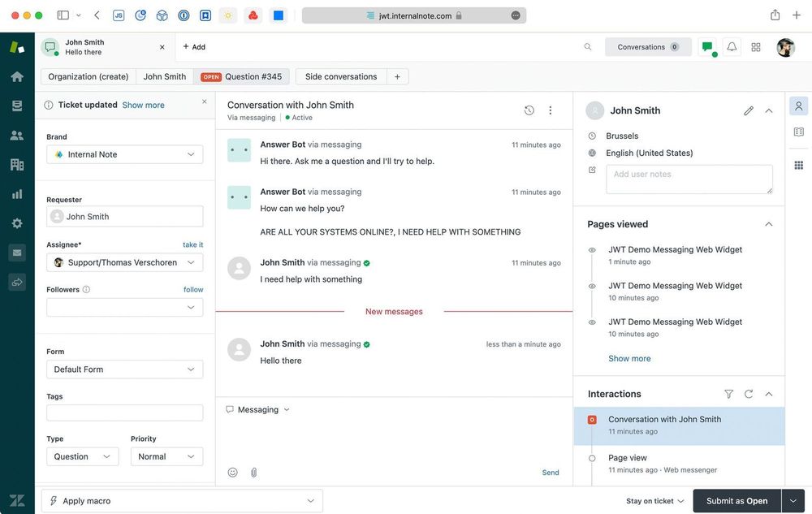Submit the ticket as Open
Image resolution: width=812 pixels, height=514 pixels.
(x=736, y=500)
